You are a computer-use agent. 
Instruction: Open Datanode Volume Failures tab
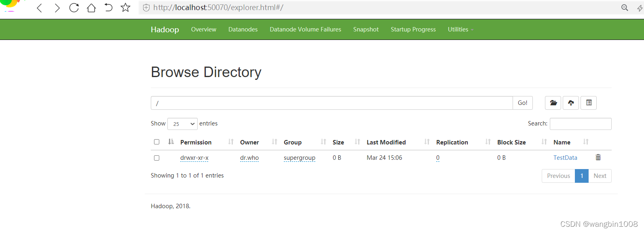(306, 29)
